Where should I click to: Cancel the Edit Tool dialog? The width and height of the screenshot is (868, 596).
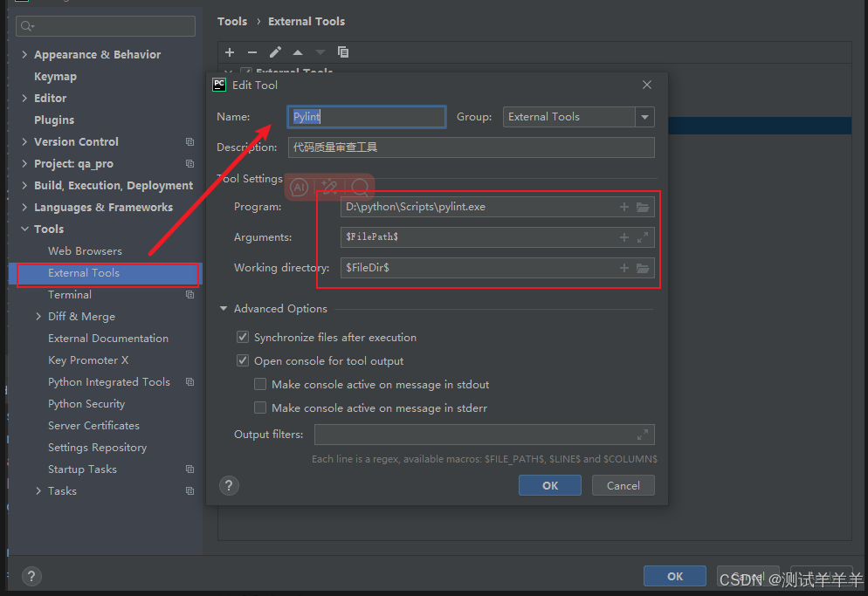623,485
